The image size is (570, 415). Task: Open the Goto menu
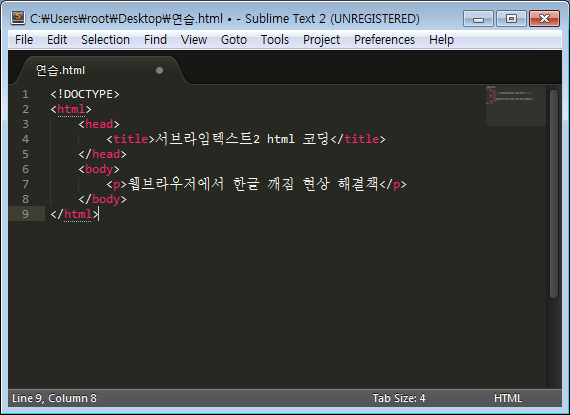pos(234,40)
